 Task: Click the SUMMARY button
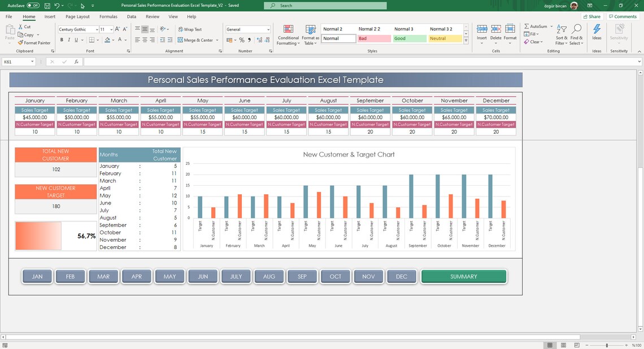(464, 277)
